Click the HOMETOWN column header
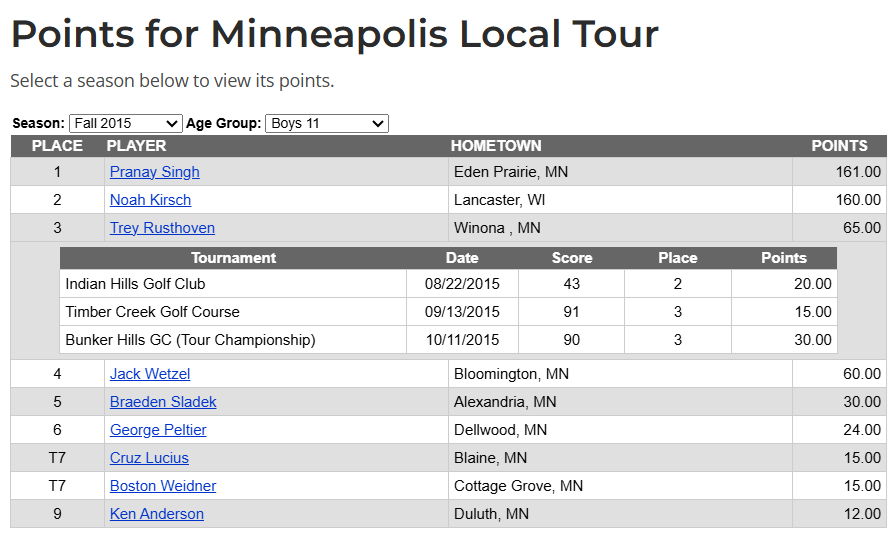Viewport: 896px width, 557px height. coord(496,146)
